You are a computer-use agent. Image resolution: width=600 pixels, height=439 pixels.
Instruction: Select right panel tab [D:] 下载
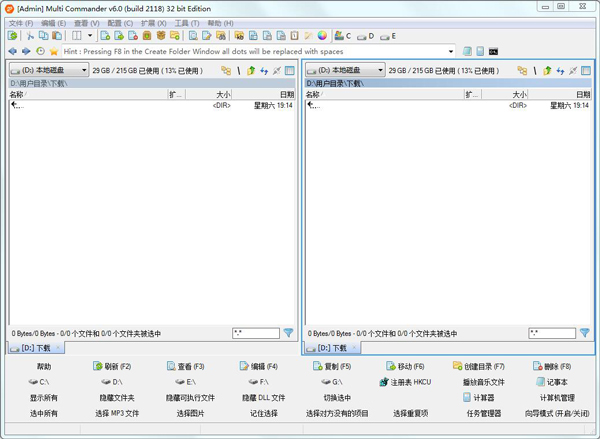(332, 348)
